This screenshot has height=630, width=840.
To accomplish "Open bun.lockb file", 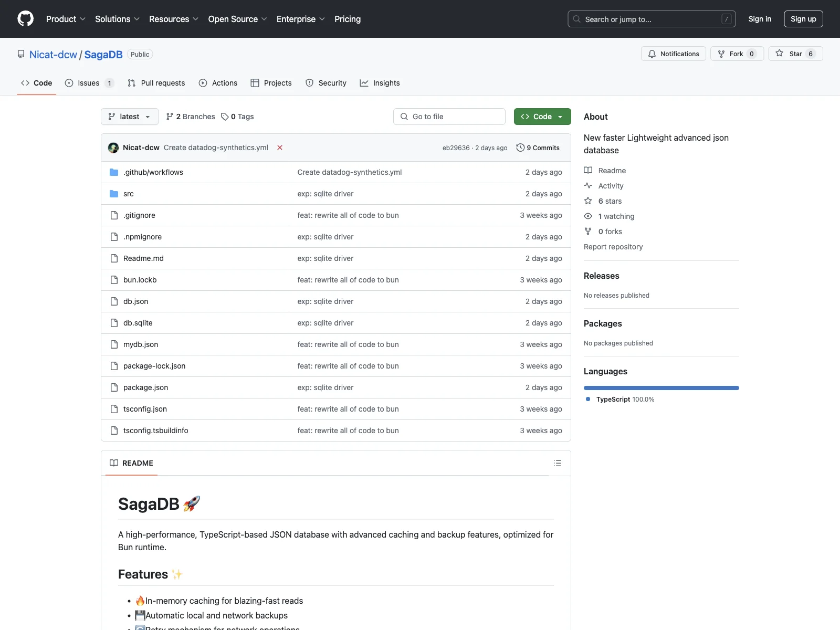I will point(140,280).
